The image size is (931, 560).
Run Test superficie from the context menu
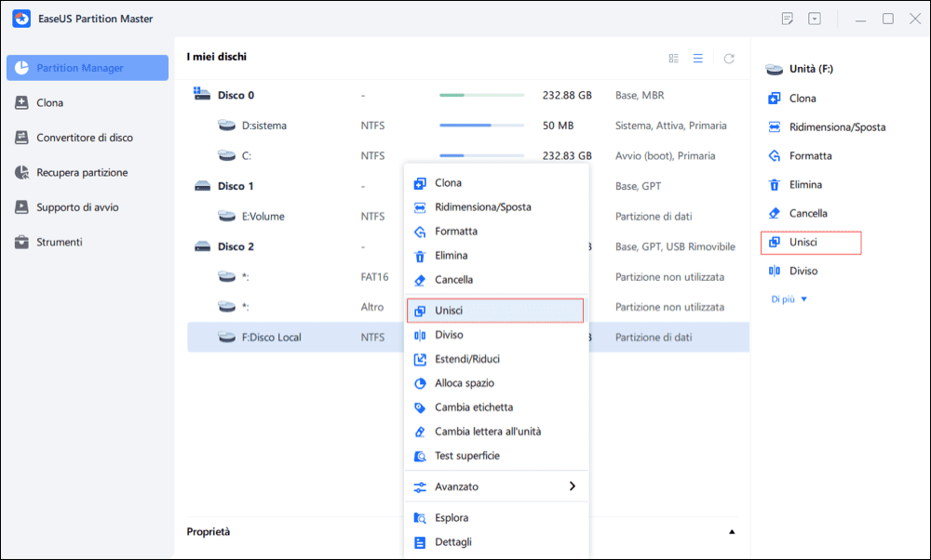(496, 456)
